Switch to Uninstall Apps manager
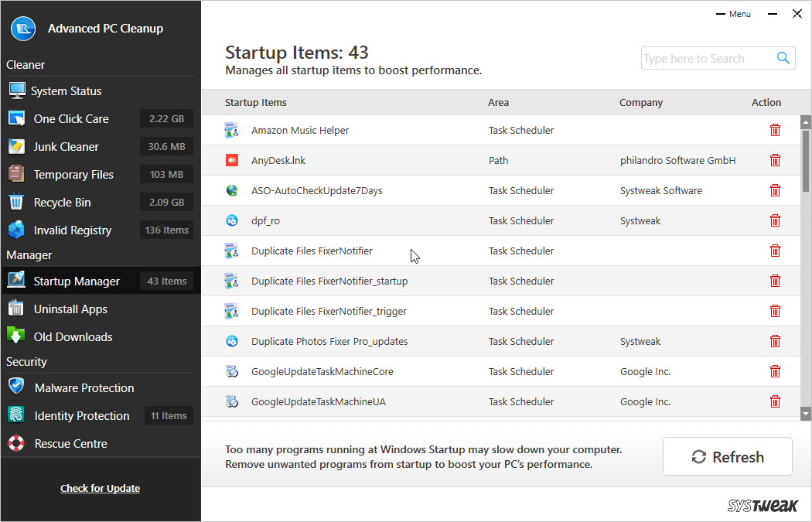 (70, 309)
